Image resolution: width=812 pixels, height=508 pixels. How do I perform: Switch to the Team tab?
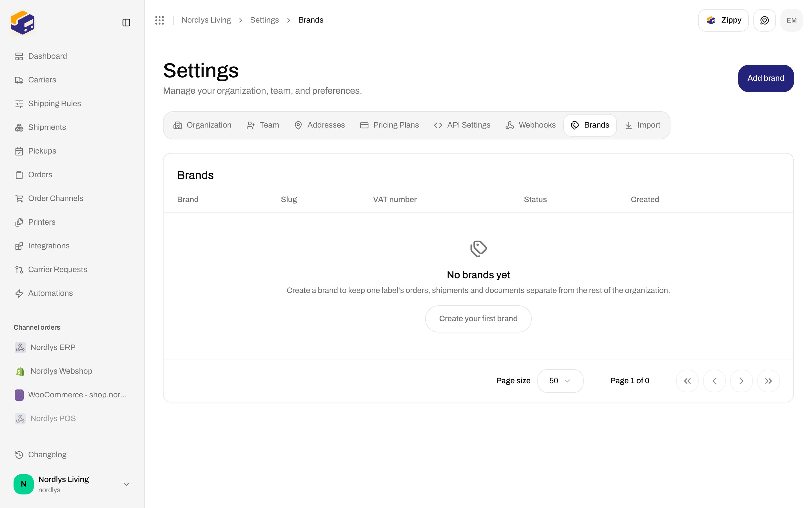point(263,125)
